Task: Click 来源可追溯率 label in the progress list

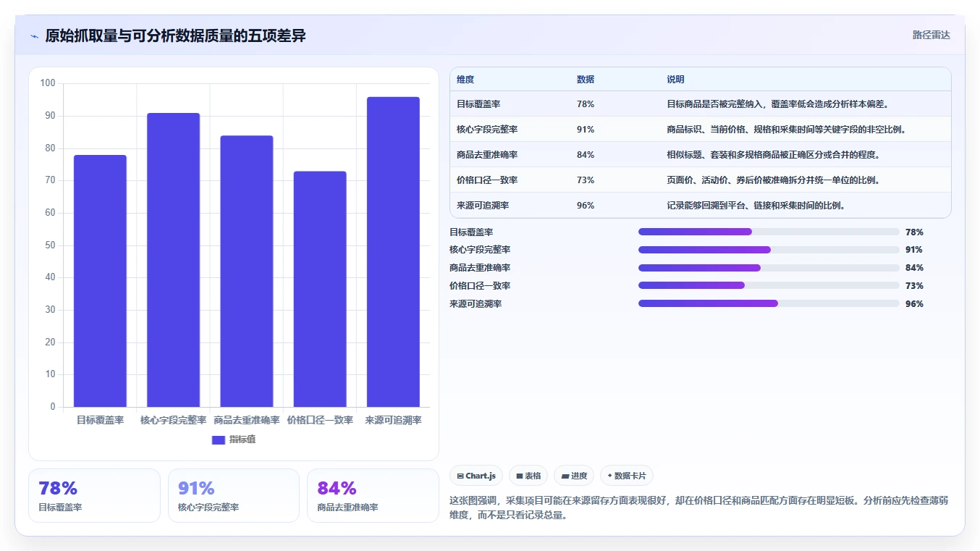Action: coord(476,304)
